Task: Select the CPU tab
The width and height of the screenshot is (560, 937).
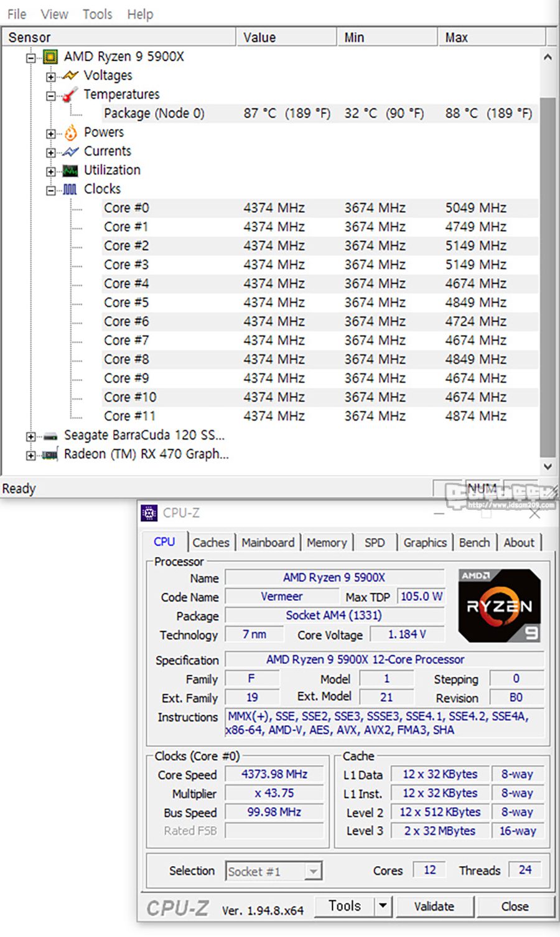Action: (164, 542)
